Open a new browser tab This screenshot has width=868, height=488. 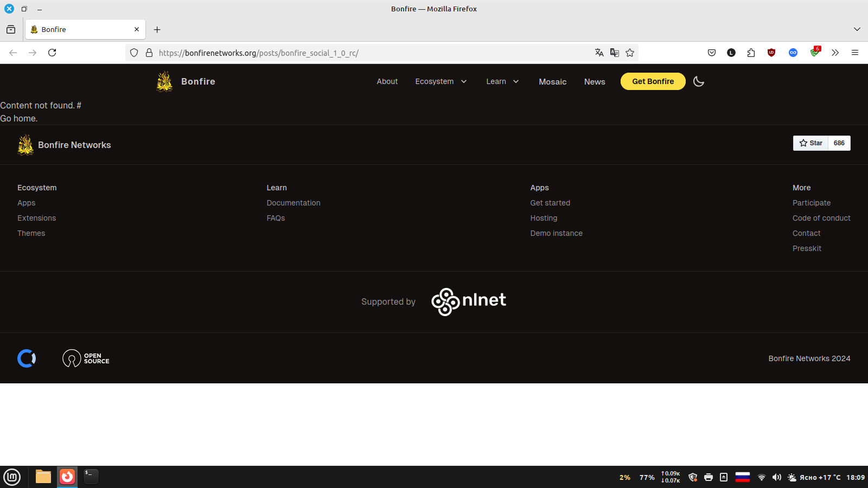coord(157,29)
